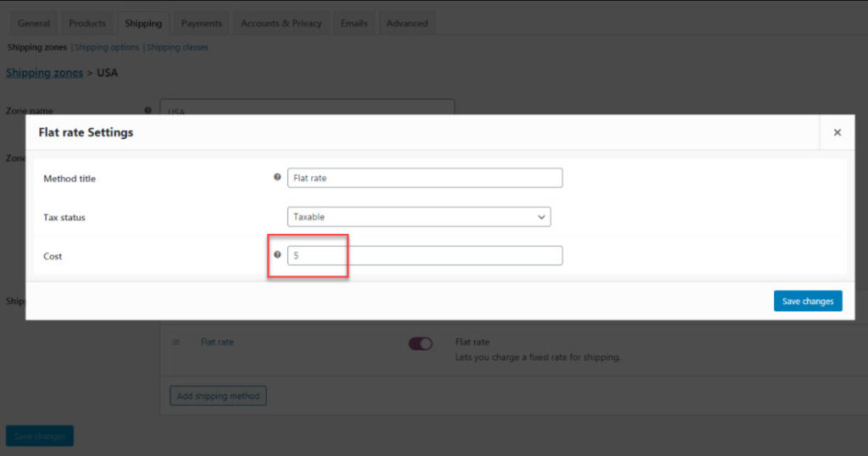This screenshot has width=868, height=456.
Task: Select the Emails tab
Action: [x=354, y=23]
